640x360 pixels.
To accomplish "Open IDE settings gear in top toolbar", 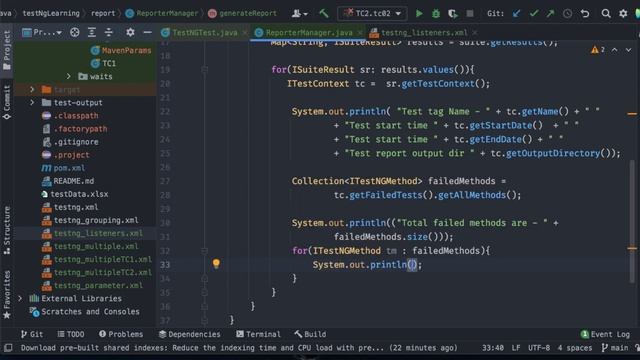I will (x=623, y=13).
